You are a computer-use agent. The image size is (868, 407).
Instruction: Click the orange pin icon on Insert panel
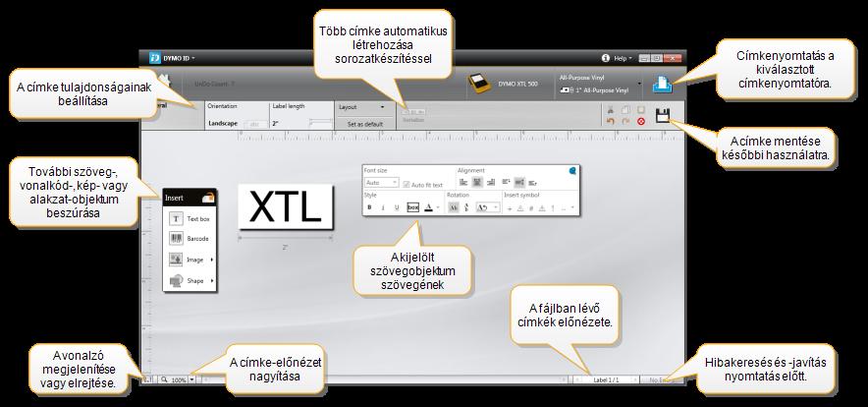pyautogui.click(x=208, y=197)
